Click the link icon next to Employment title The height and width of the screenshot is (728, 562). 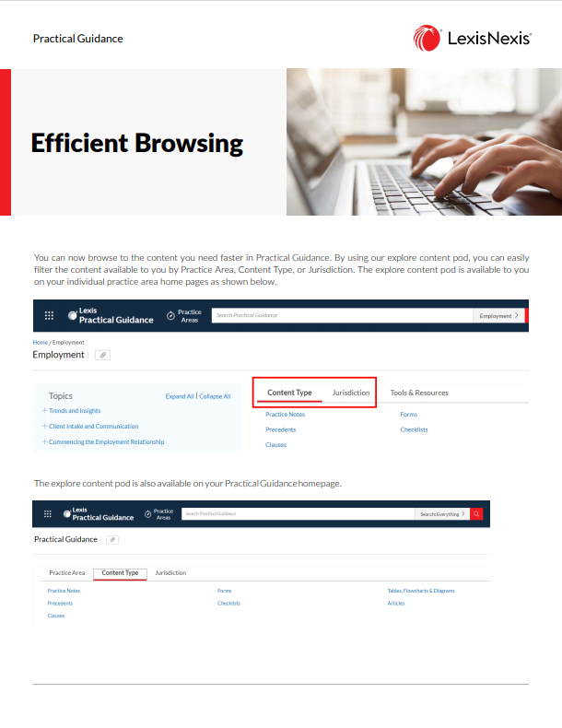point(102,355)
